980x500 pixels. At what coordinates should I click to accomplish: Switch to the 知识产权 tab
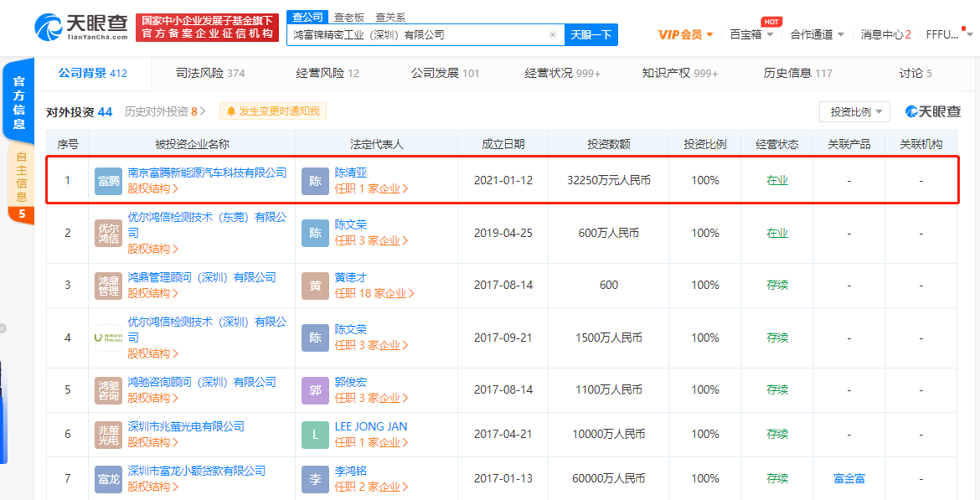(680, 73)
